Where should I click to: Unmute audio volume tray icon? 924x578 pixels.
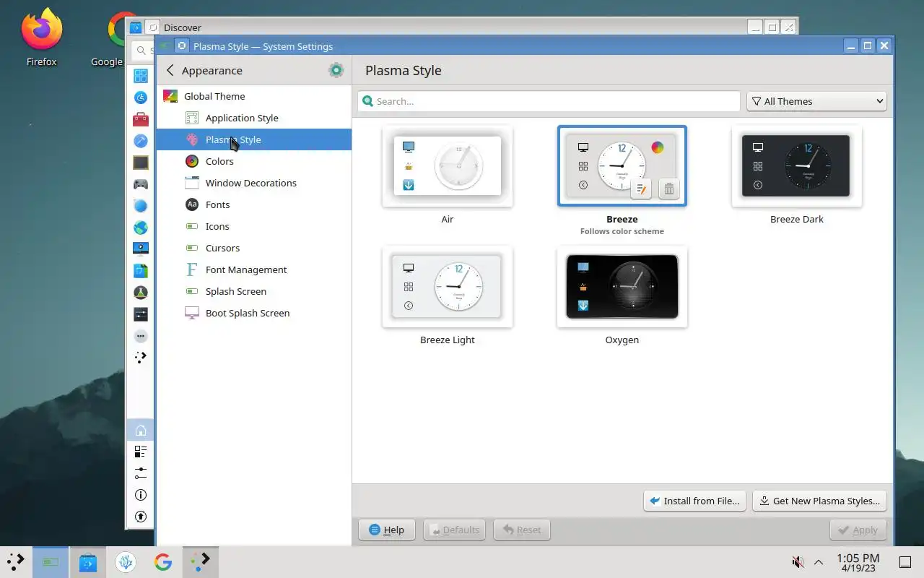[798, 561]
